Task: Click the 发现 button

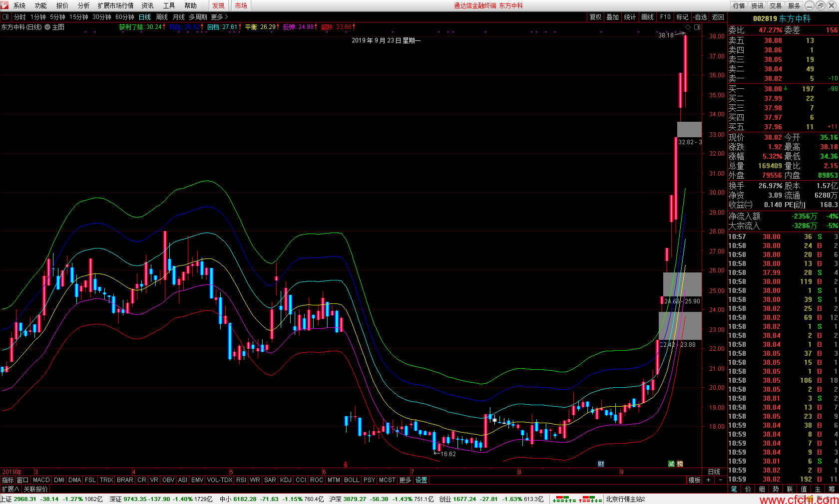Action: [x=218, y=5]
